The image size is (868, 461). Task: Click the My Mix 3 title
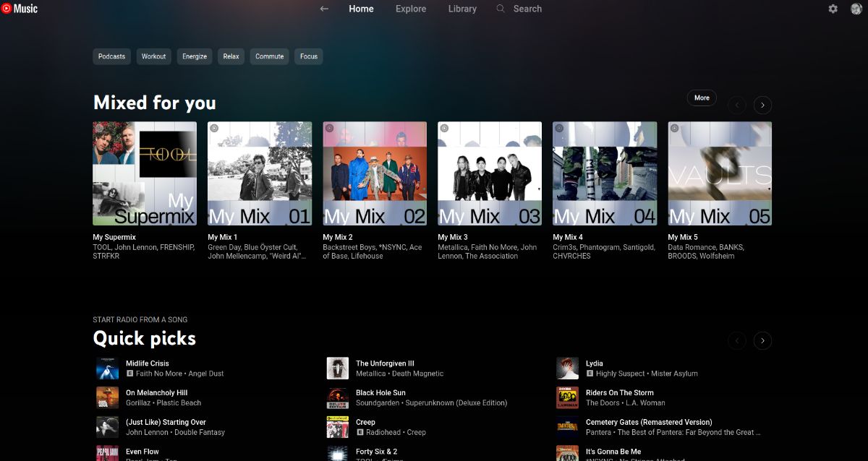point(452,237)
